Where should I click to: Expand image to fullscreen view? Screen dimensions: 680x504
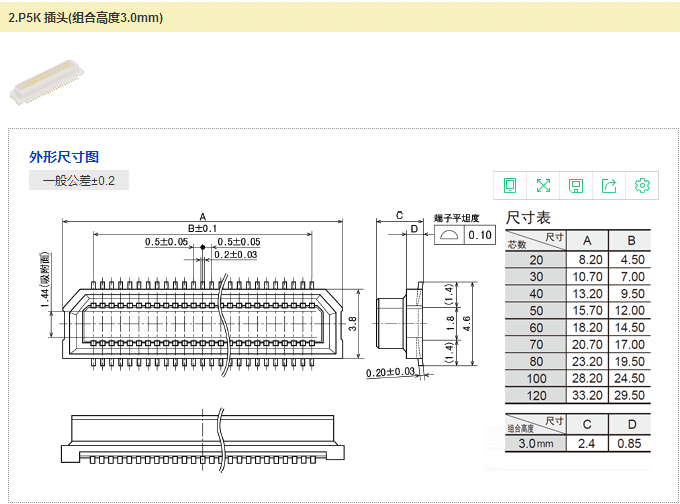click(x=543, y=185)
